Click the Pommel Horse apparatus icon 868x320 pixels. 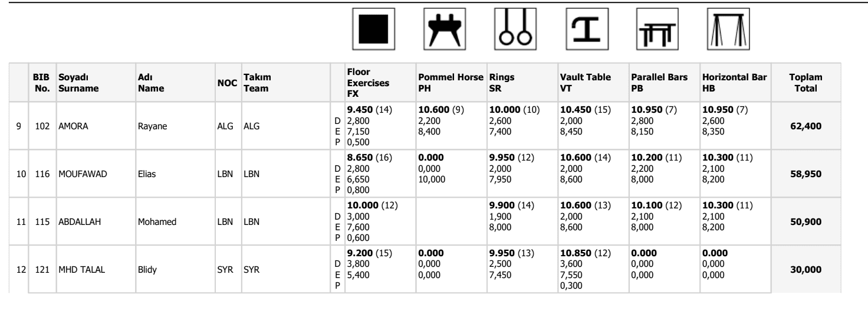445,28
